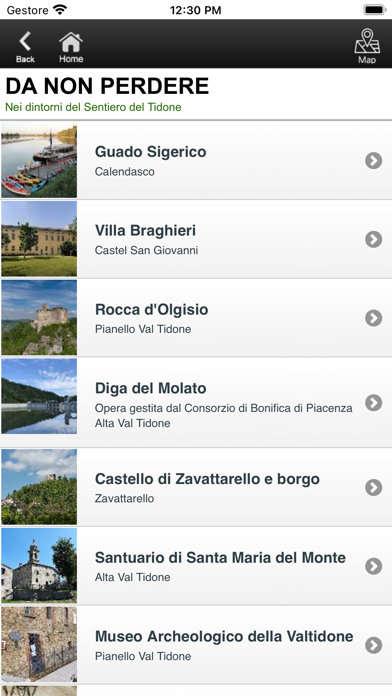
Task: Tap the Rocca d'Olgisio castle photo
Action: click(39, 317)
